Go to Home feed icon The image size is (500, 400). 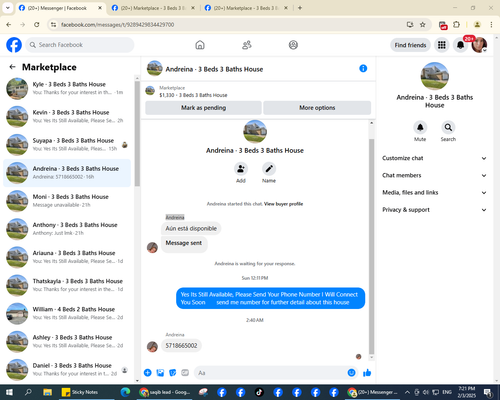[x=200, y=45]
